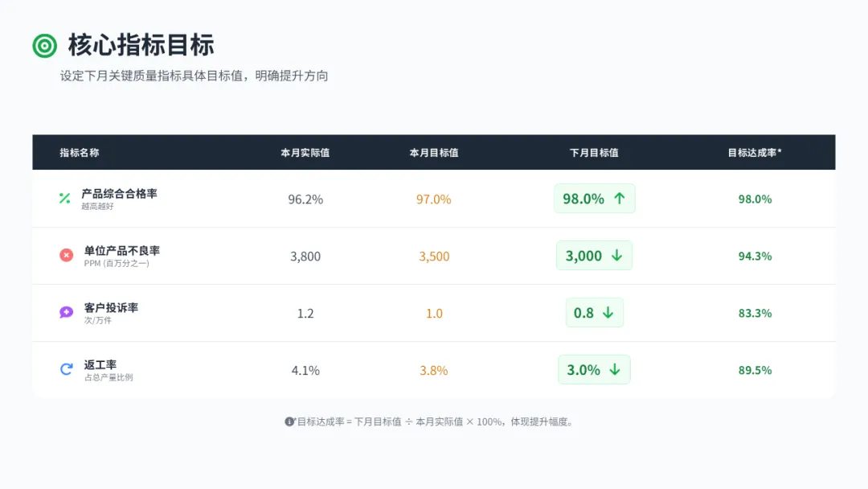Click the 4.1% actual value for 返工率

pyautogui.click(x=305, y=370)
